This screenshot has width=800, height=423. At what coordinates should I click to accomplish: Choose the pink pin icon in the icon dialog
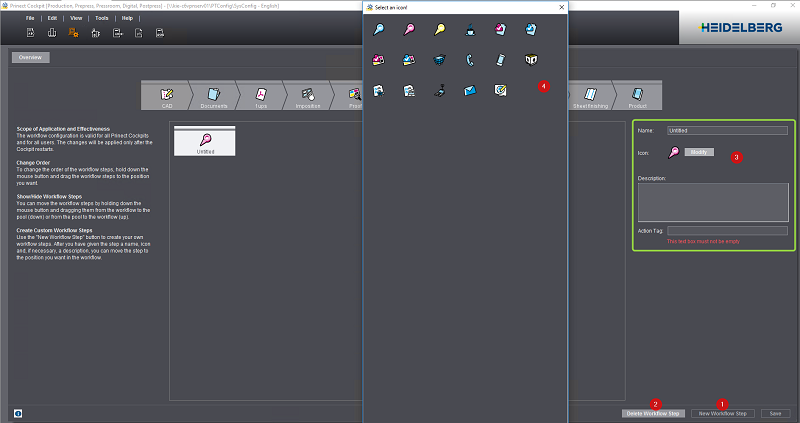[409, 30]
